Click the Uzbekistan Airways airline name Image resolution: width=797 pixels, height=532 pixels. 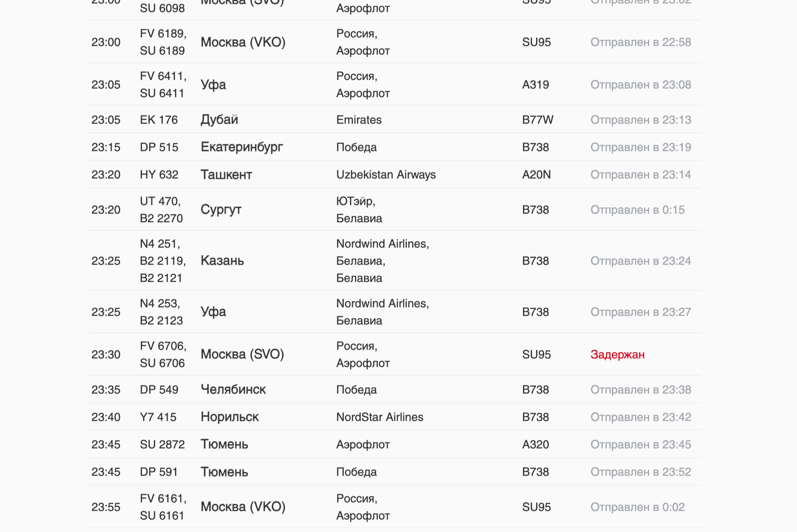point(386,175)
